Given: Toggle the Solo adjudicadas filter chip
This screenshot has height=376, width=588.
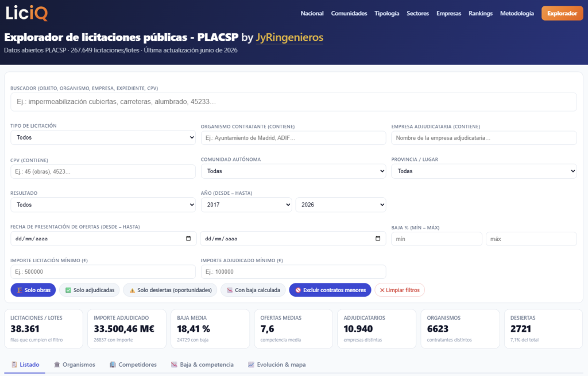Looking at the screenshot, I should (89, 290).
